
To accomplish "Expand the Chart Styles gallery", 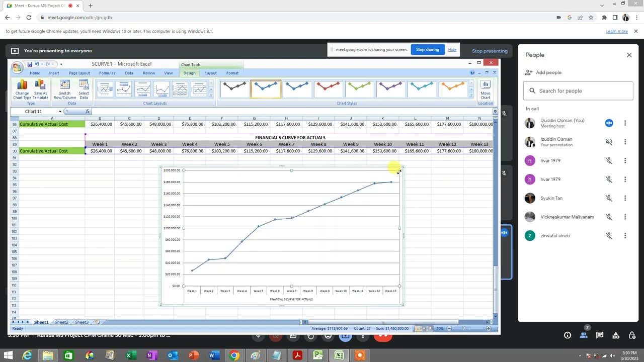I will click(471, 96).
